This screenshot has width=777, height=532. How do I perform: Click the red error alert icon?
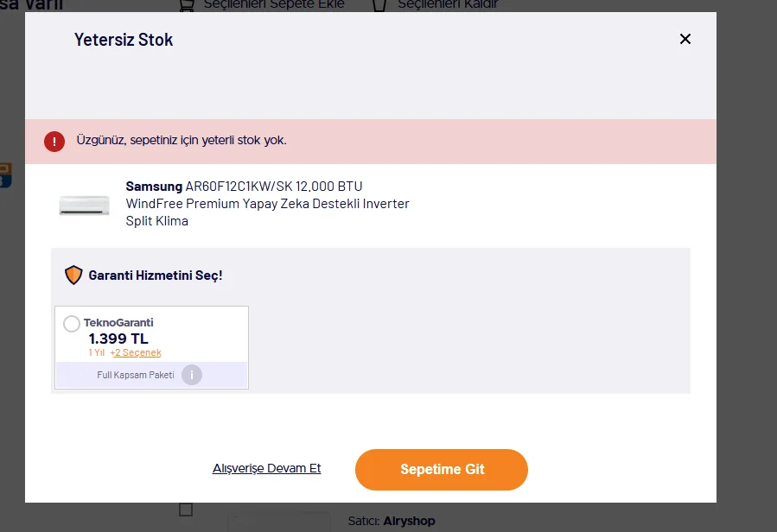(x=54, y=141)
